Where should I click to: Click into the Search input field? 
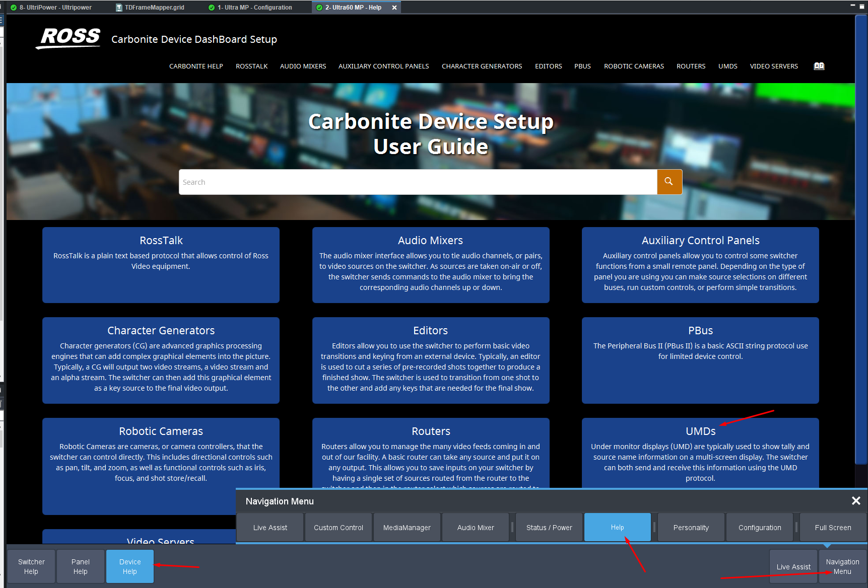pos(418,182)
